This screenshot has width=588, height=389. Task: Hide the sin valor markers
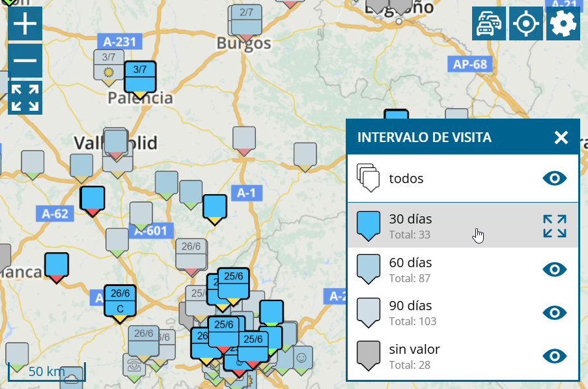555,356
